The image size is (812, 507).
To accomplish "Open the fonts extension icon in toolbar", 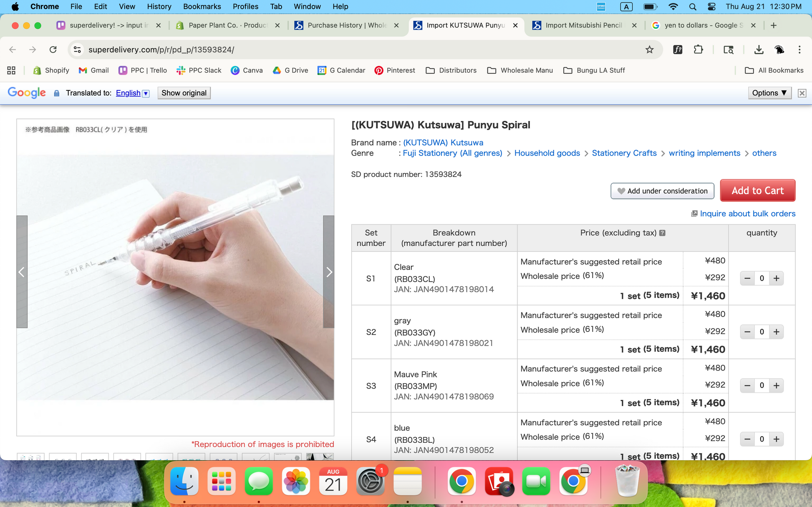I will (x=678, y=50).
